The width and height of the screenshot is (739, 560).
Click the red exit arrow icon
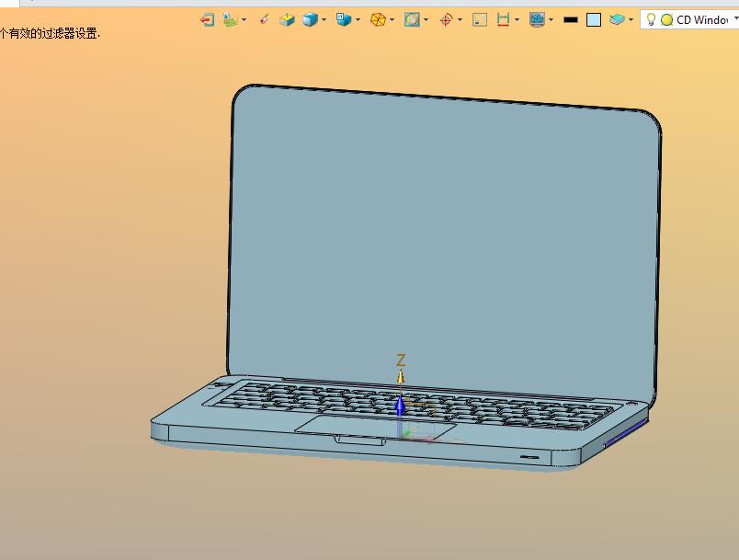pos(208,20)
